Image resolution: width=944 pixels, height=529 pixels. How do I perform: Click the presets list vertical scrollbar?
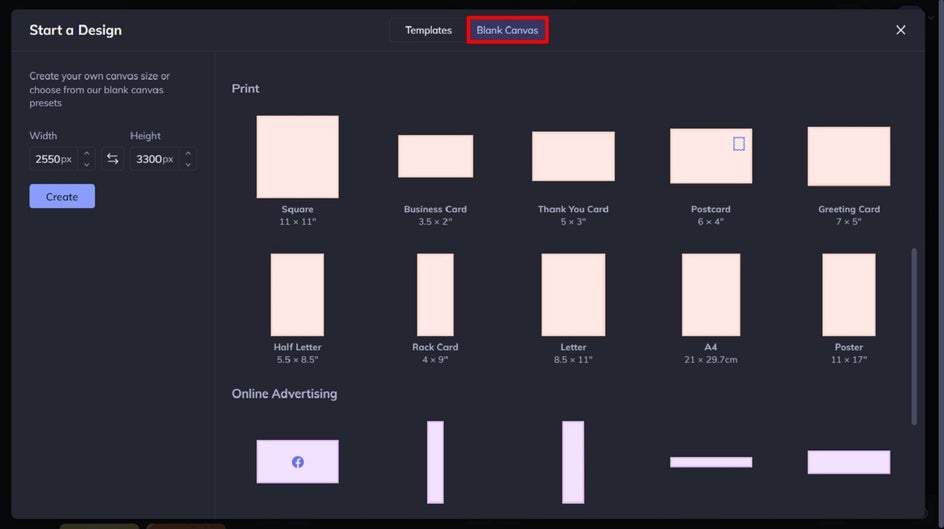click(x=913, y=337)
